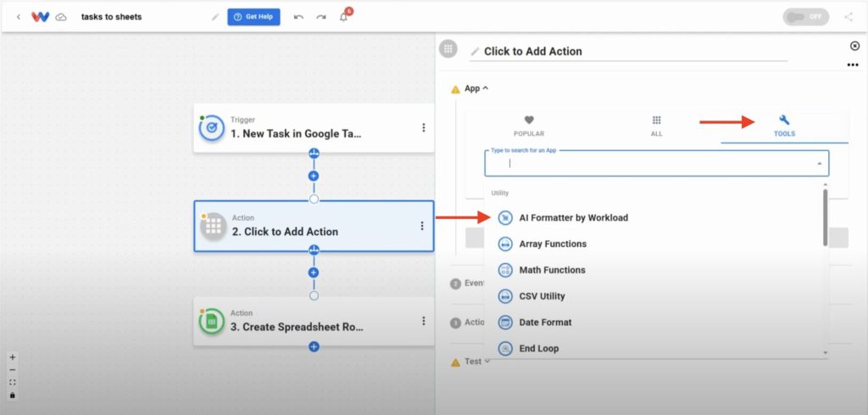Add step after Create Spreadsheet Row

pyautogui.click(x=314, y=347)
